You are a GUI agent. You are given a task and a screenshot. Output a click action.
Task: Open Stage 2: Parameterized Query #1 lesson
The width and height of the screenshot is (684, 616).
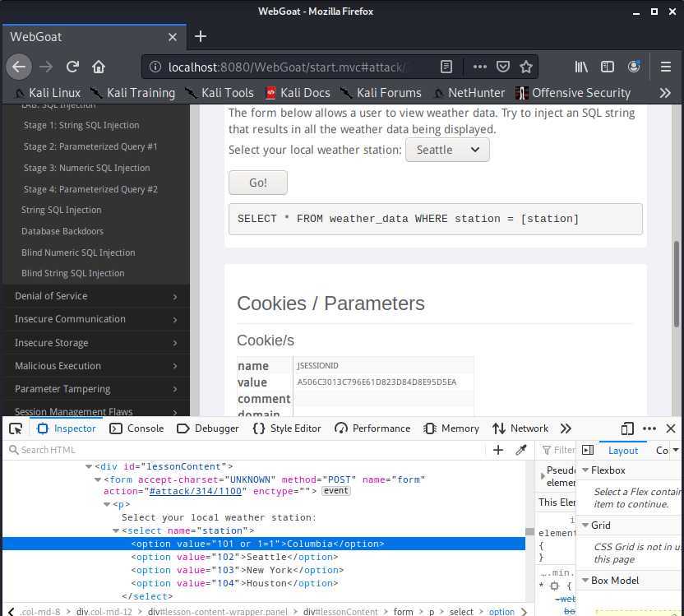tap(90, 146)
